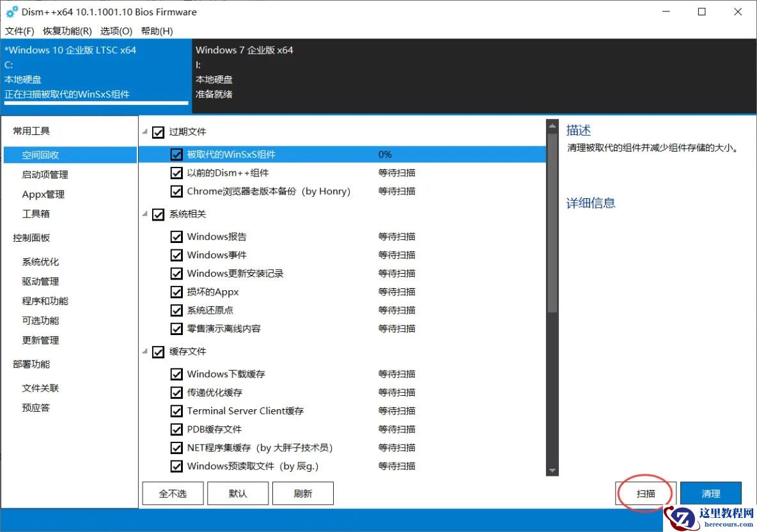Disable the PDB缓存文件 cleanup option

coord(177,429)
